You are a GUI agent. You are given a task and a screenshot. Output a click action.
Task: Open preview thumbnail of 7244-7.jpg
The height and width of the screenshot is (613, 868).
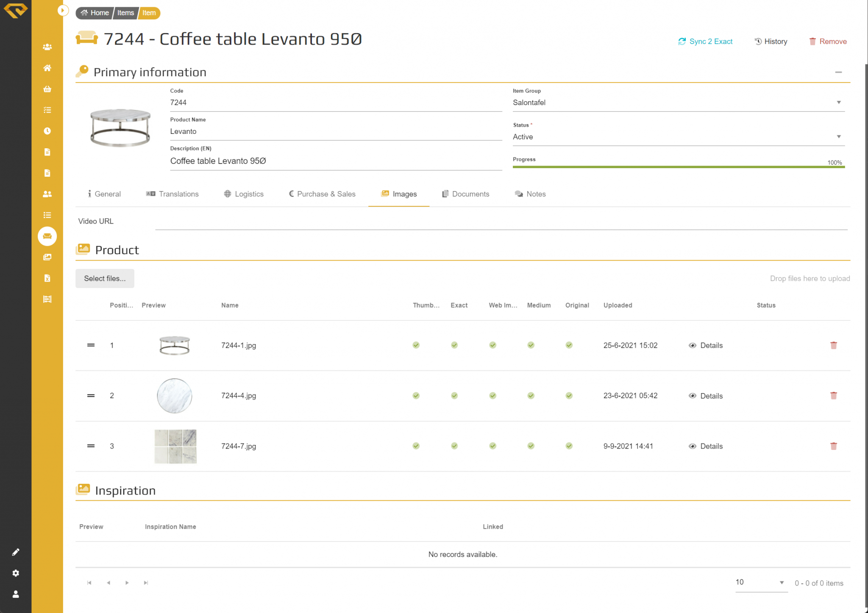[x=175, y=446]
